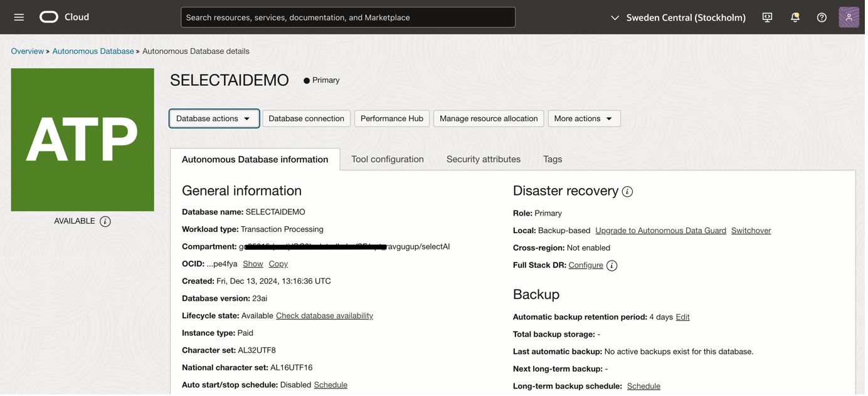Image resolution: width=868 pixels, height=396 pixels.
Task: Open the help question mark icon
Action: click(x=822, y=18)
